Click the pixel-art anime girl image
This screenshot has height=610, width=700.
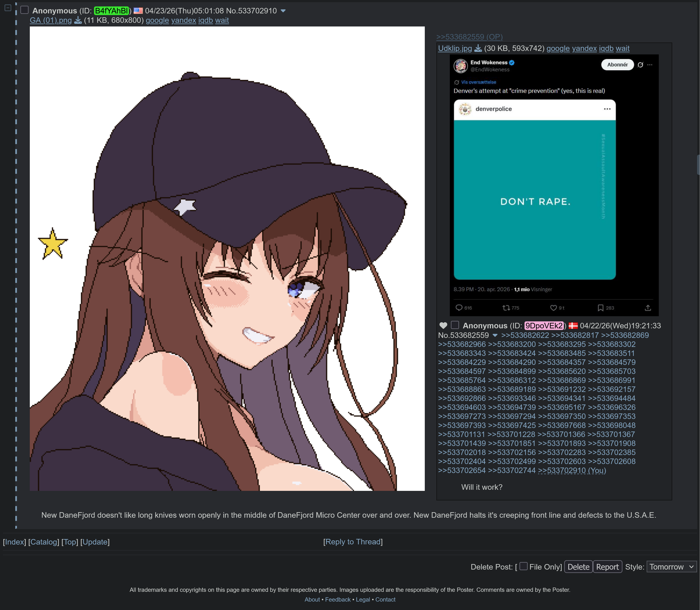coord(227,259)
